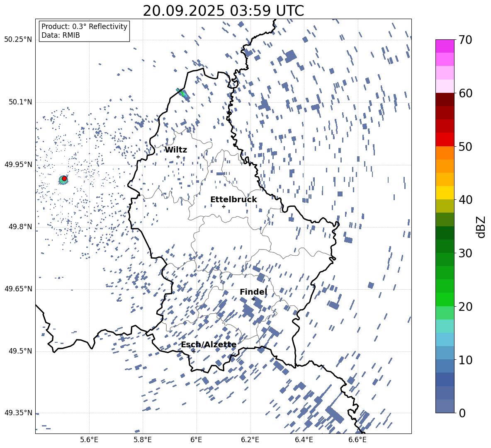The height and width of the screenshot is (448, 491).
Task: Click the colorbar tick label 10
Action: point(465,360)
